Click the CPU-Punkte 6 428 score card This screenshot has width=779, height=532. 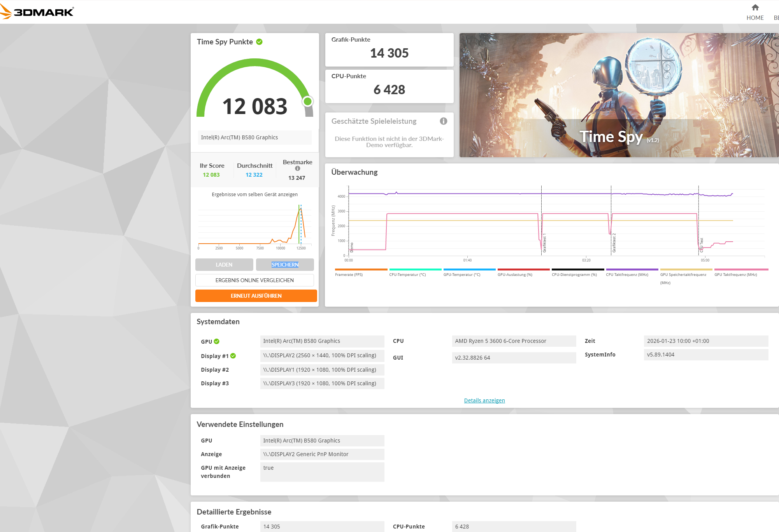coord(389,86)
